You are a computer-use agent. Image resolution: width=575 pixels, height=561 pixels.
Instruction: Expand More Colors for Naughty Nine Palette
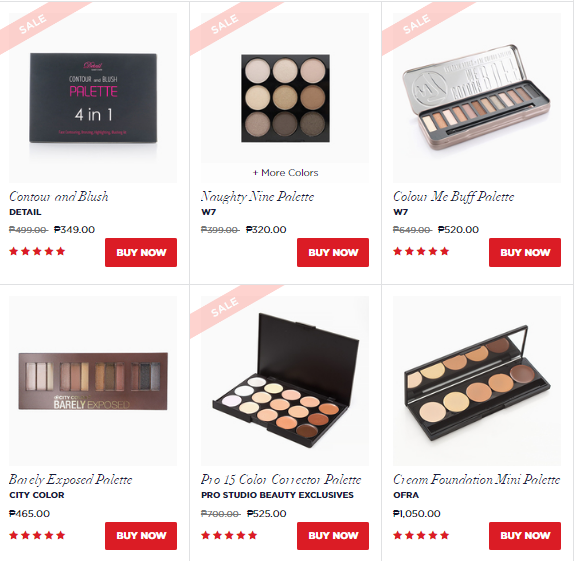tap(285, 173)
